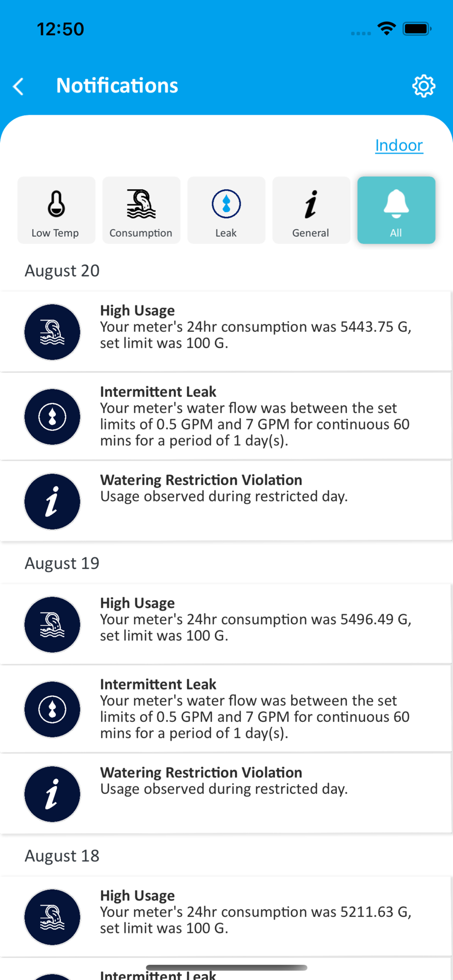Tap August 20 Watering Restriction info icon
Viewport: 453px width, 980px height.
[52, 501]
